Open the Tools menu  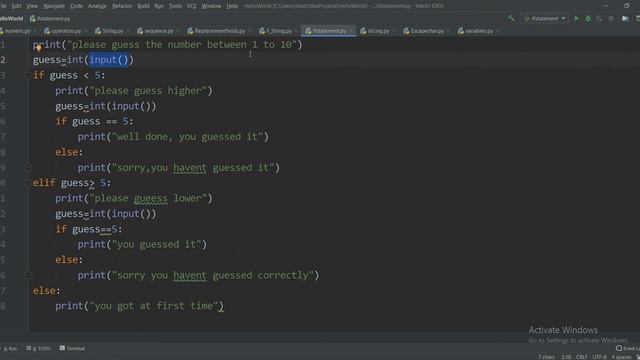pos(176,6)
